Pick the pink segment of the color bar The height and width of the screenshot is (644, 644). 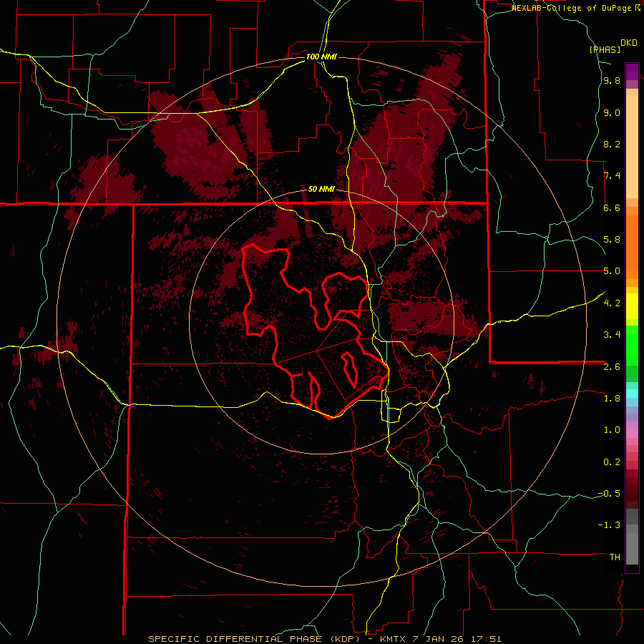coord(632,434)
